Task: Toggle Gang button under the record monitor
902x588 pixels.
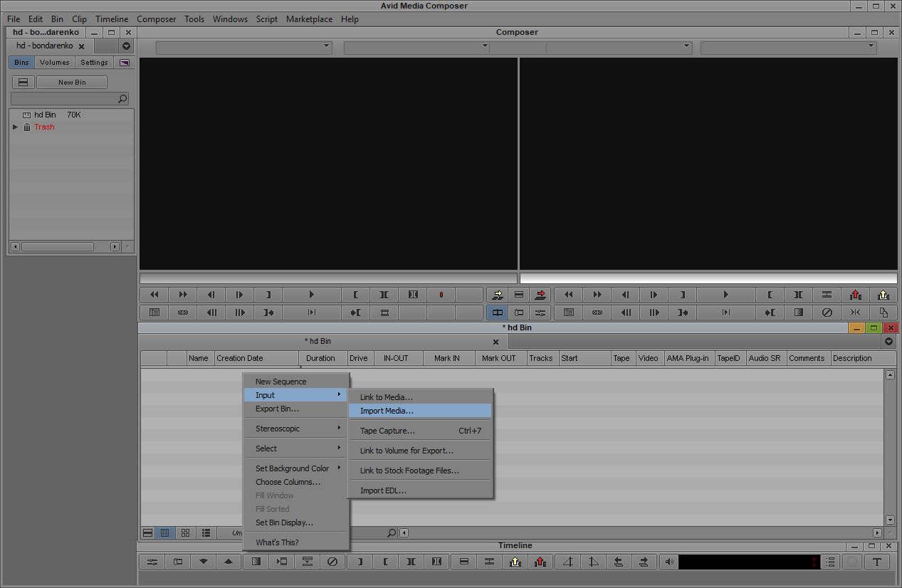Action: tap(597, 313)
